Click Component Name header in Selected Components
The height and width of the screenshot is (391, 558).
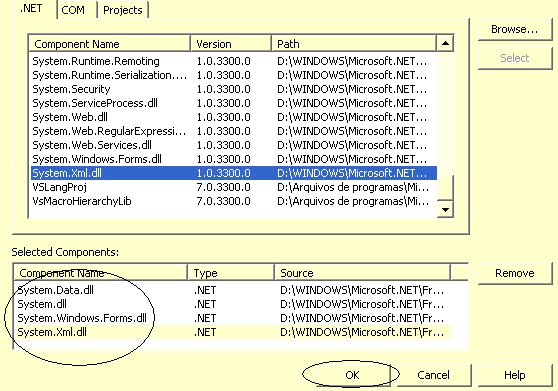point(100,273)
